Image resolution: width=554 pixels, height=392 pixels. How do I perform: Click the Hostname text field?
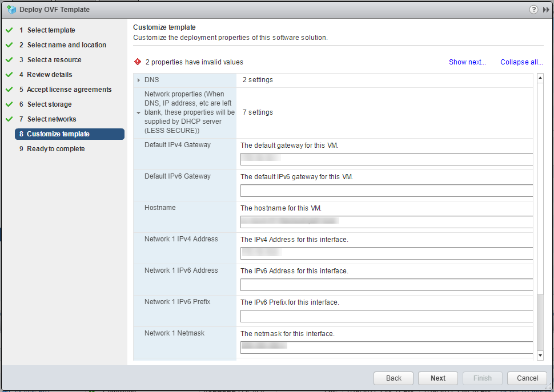(386, 222)
